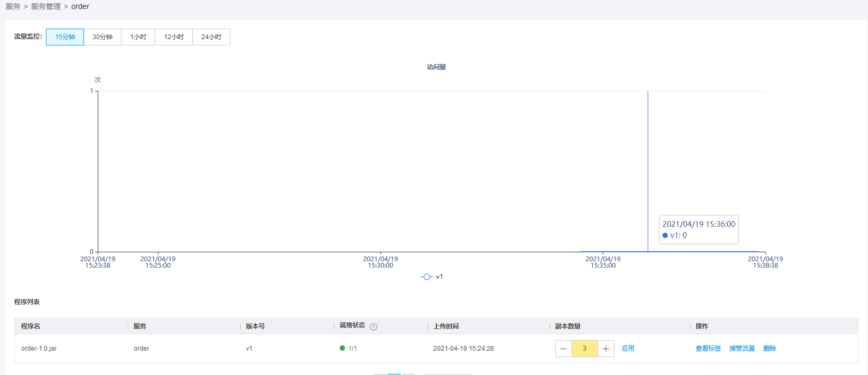
Task: Click the 上传时间 column header
Action: (x=446, y=326)
